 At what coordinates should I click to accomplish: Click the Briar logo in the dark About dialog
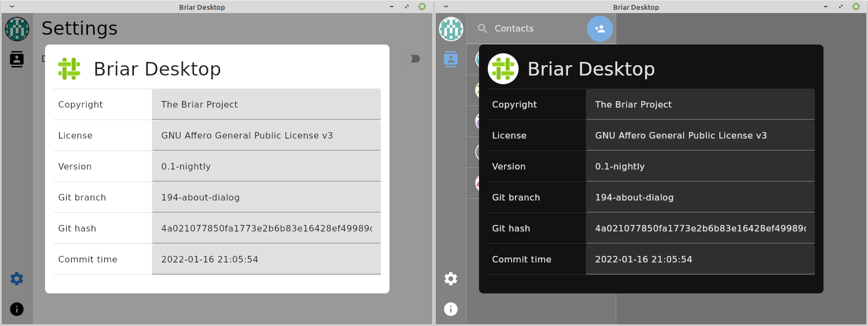coord(503,69)
